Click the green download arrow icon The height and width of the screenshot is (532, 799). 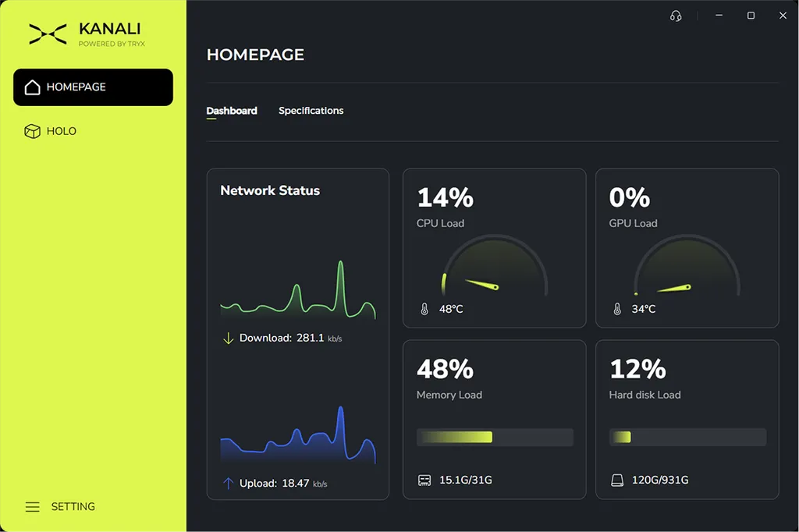pyautogui.click(x=229, y=338)
